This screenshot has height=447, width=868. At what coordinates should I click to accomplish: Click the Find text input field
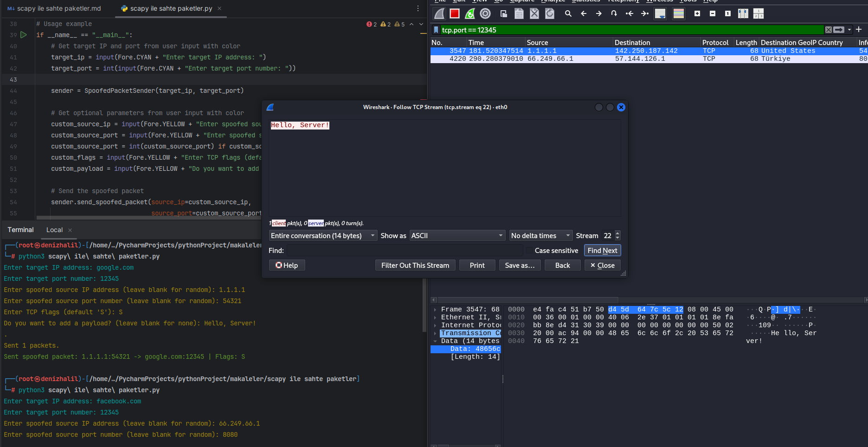(x=405, y=251)
